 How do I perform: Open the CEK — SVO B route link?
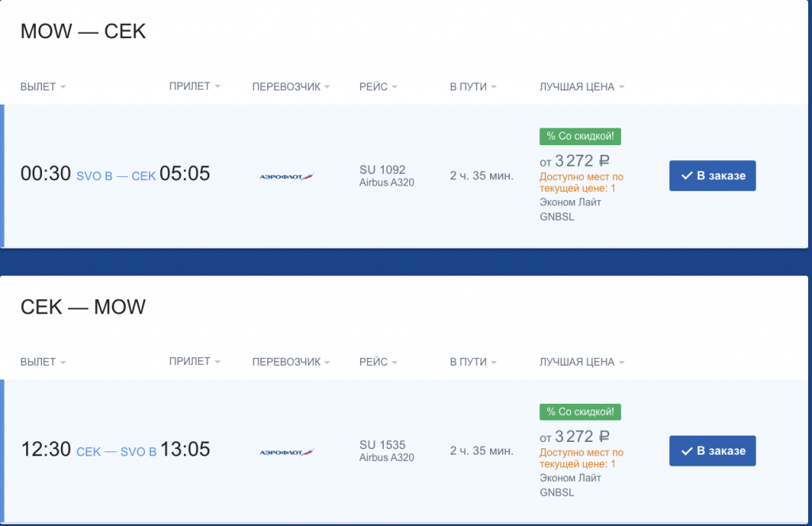[116, 451]
